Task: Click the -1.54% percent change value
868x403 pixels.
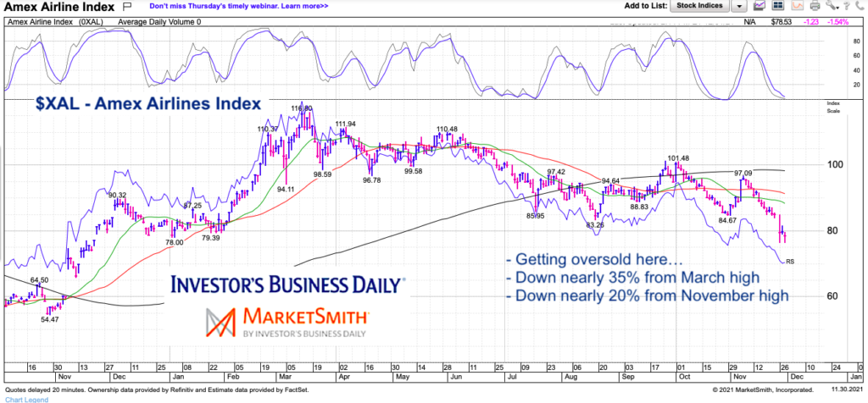Action: [838, 22]
